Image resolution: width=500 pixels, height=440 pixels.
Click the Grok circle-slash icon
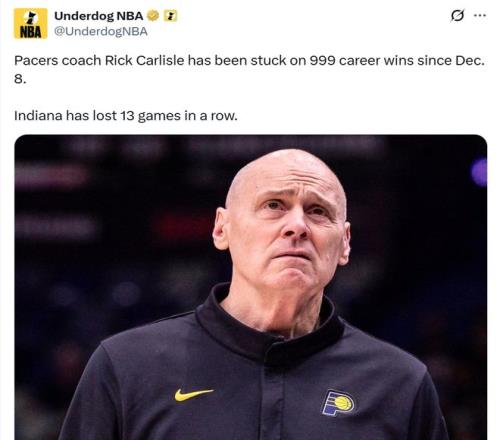pos(457,15)
